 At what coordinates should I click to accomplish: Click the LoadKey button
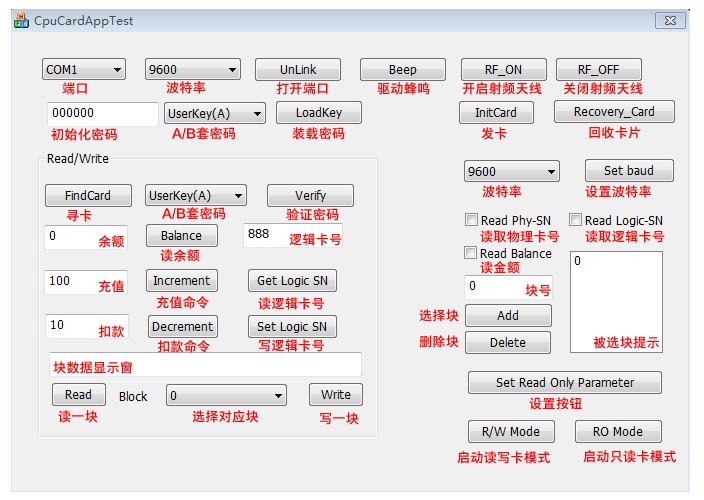point(319,113)
